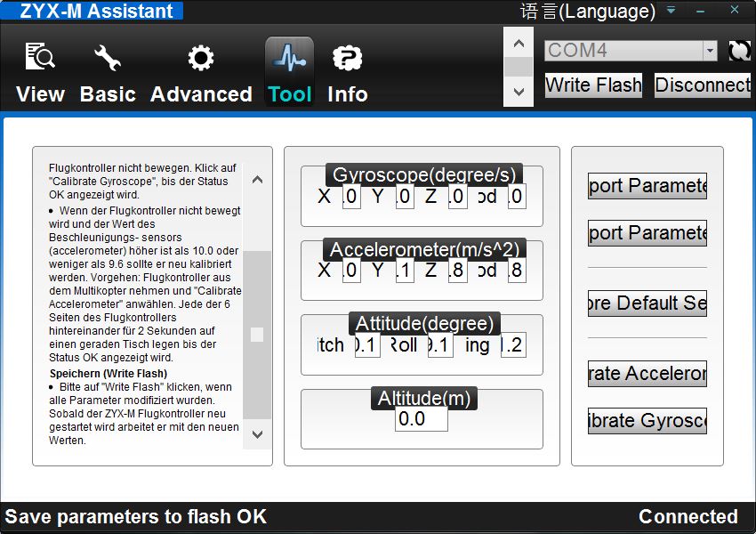Open the Advanced gear tab
The image size is (756, 534).
(x=201, y=72)
